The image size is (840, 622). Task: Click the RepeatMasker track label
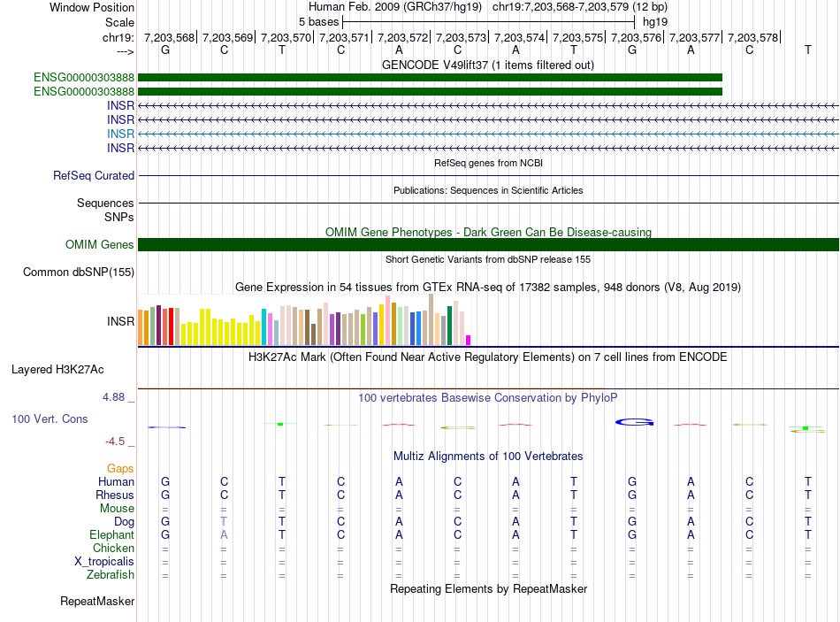pyautogui.click(x=97, y=601)
